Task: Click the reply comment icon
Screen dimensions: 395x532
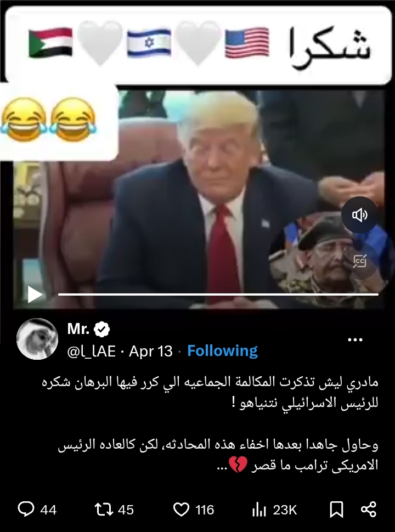Action: pyautogui.click(x=26, y=510)
